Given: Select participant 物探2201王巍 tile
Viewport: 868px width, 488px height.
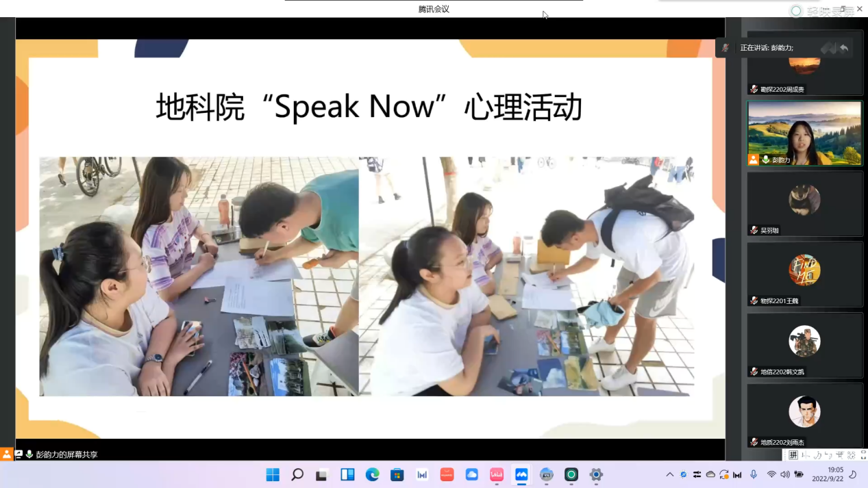Looking at the screenshot, I should coord(804,274).
